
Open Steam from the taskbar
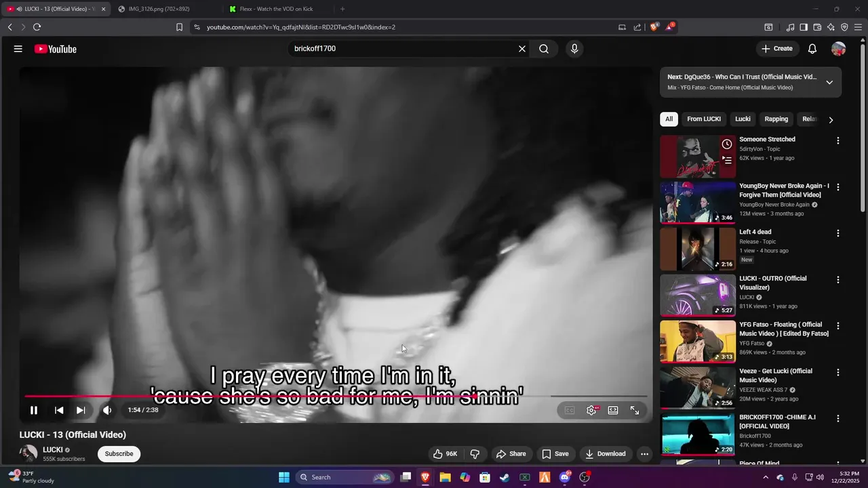click(505, 477)
